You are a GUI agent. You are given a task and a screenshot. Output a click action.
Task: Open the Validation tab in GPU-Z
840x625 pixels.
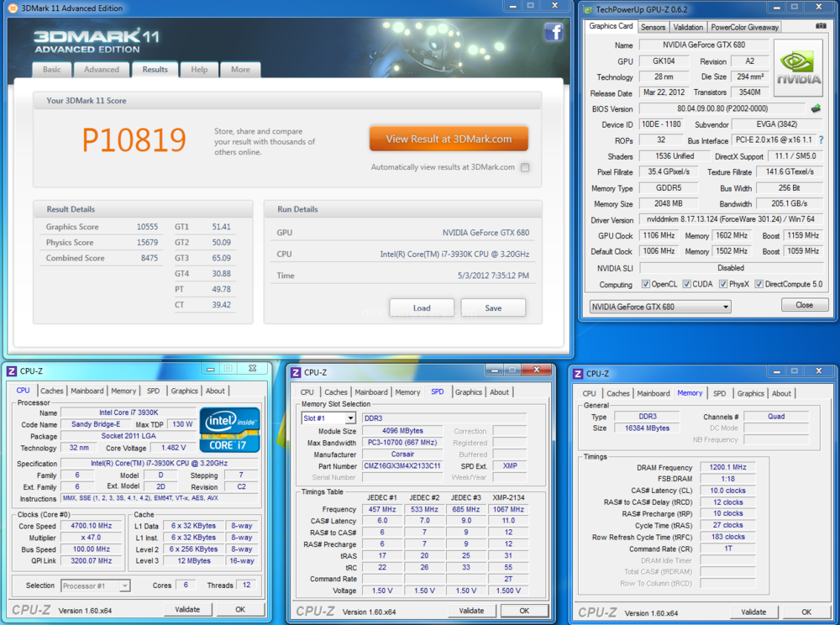[688, 28]
